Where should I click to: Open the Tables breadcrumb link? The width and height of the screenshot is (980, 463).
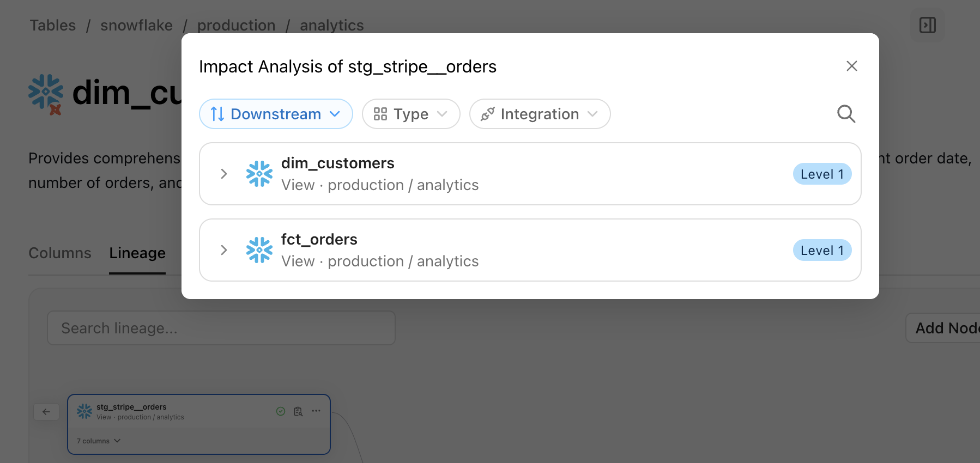(x=53, y=26)
